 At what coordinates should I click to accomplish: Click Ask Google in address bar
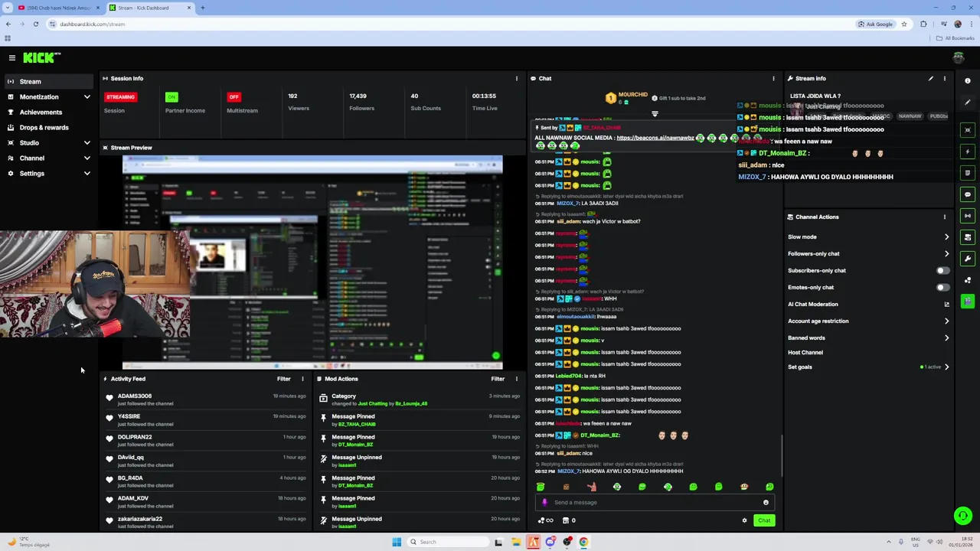click(876, 24)
